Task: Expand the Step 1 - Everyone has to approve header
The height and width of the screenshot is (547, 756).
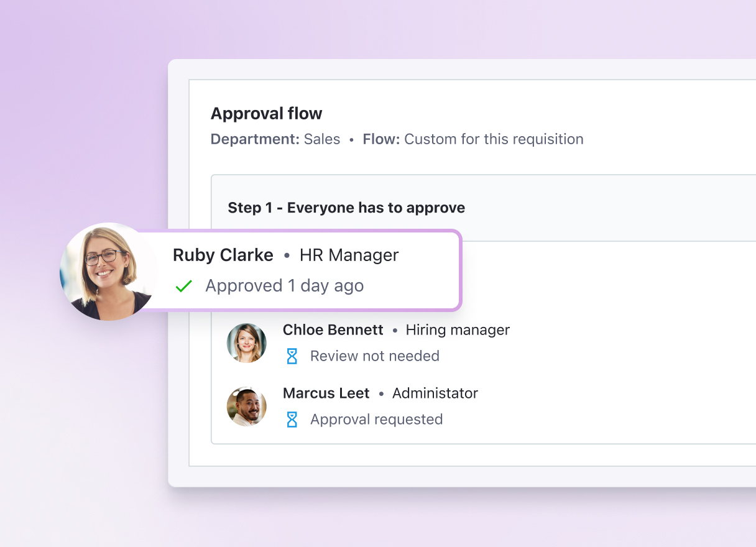Action: [346, 208]
